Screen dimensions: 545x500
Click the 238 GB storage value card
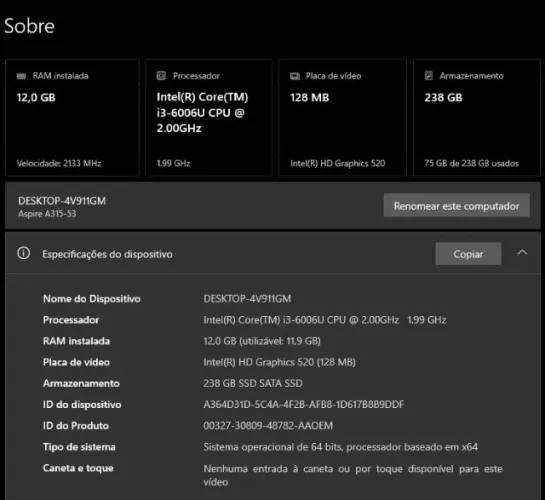444,98
